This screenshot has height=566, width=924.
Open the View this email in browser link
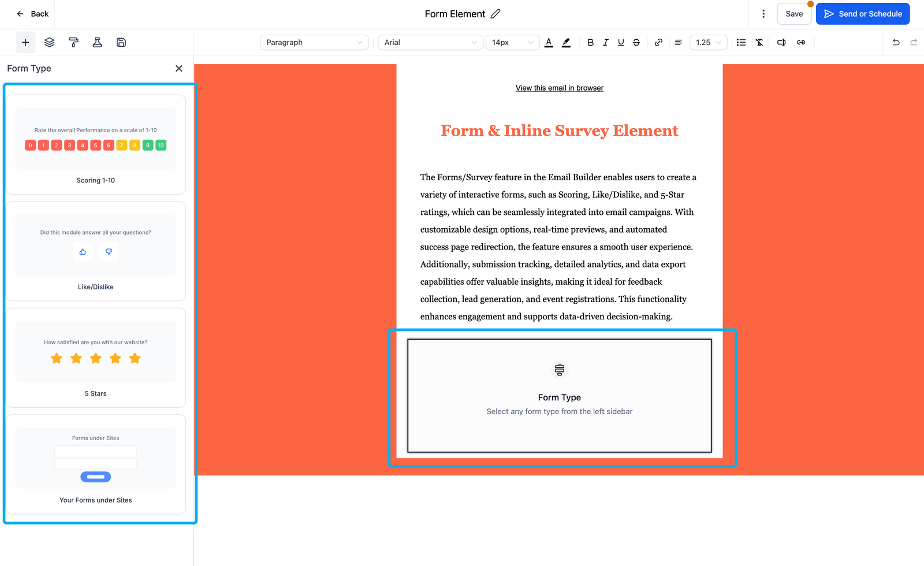[x=559, y=88]
